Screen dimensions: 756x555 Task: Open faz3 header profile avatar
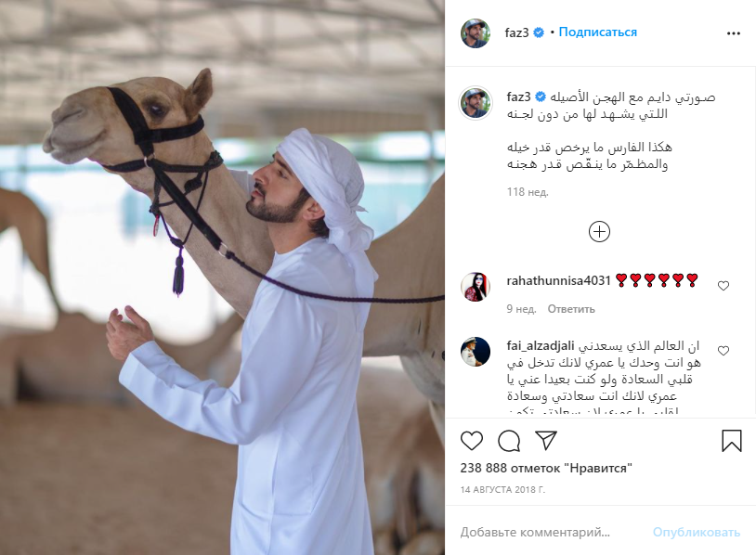pos(476,33)
